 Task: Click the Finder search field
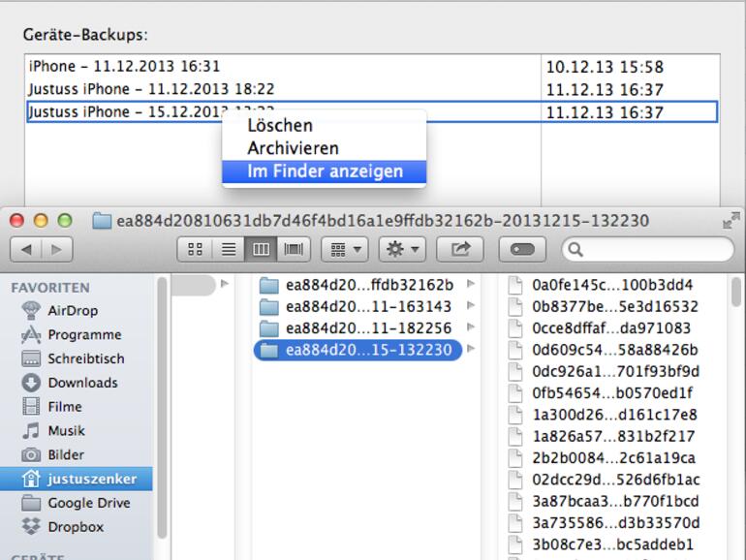648,249
